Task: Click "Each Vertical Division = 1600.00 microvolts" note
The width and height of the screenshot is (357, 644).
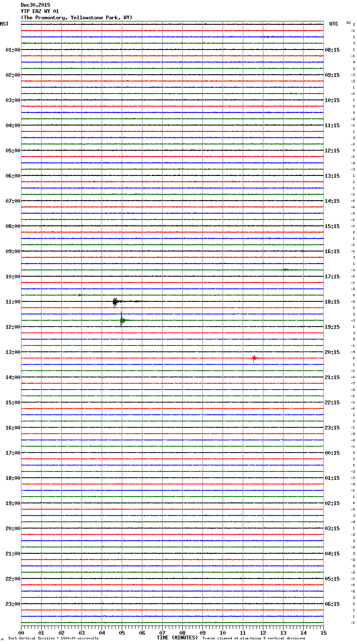Action: 53,638
